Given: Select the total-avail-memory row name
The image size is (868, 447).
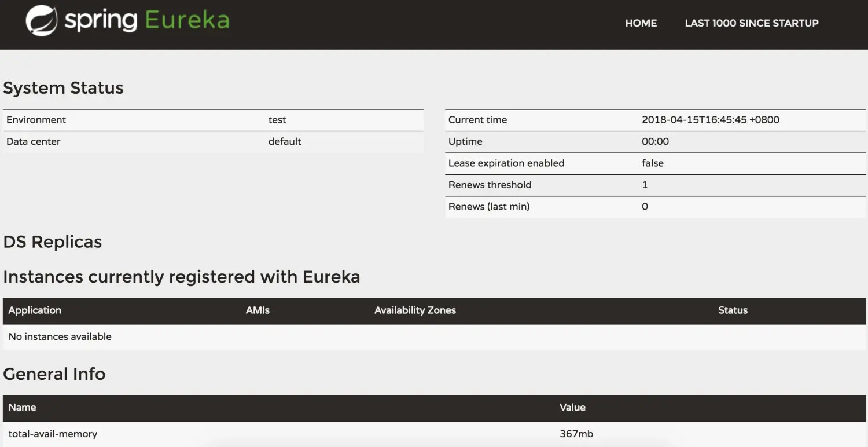Looking at the screenshot, I should [53, 434].
